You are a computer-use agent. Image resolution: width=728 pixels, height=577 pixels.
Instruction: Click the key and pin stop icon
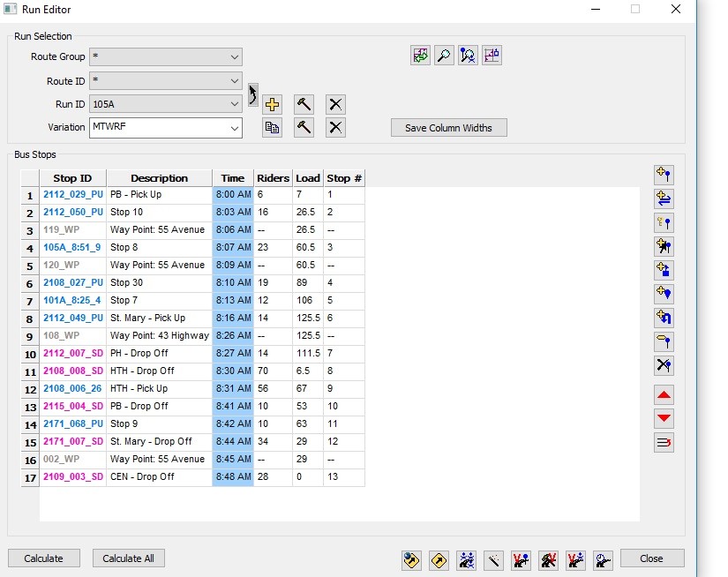(x=664, y=223)
